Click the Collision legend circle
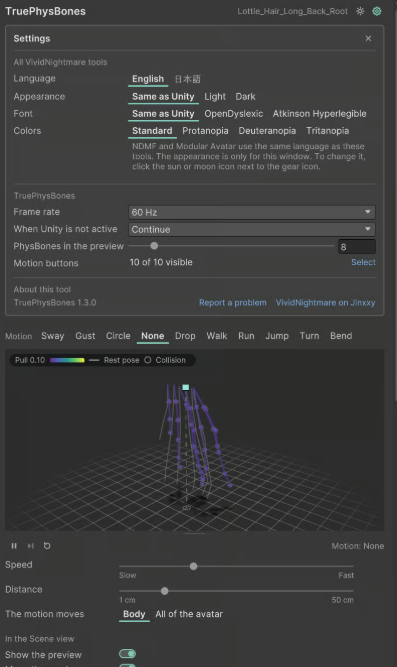Screen dimensions: 397x667 tap(148, 360)
